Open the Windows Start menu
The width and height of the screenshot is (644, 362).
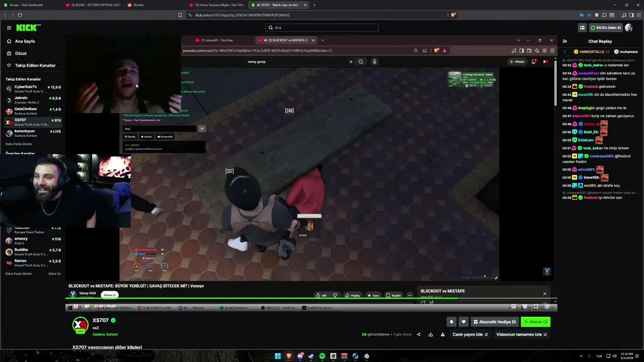[278, 356]
